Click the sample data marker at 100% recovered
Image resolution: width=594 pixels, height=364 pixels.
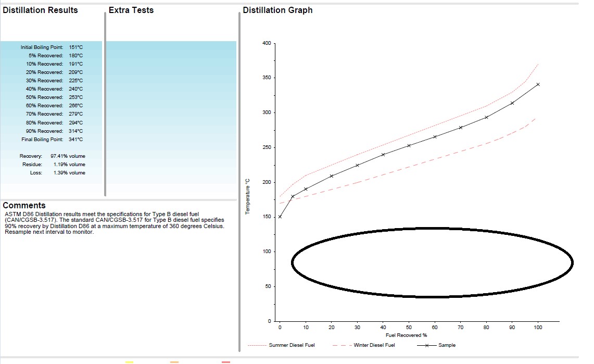538,84
